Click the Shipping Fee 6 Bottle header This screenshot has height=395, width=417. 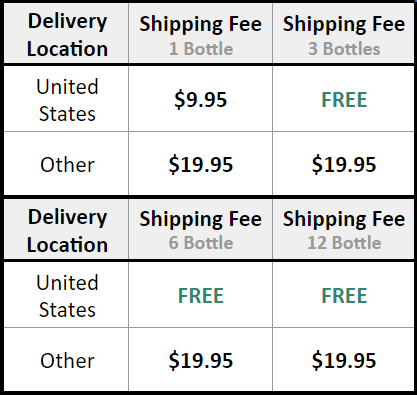point(200,230)
